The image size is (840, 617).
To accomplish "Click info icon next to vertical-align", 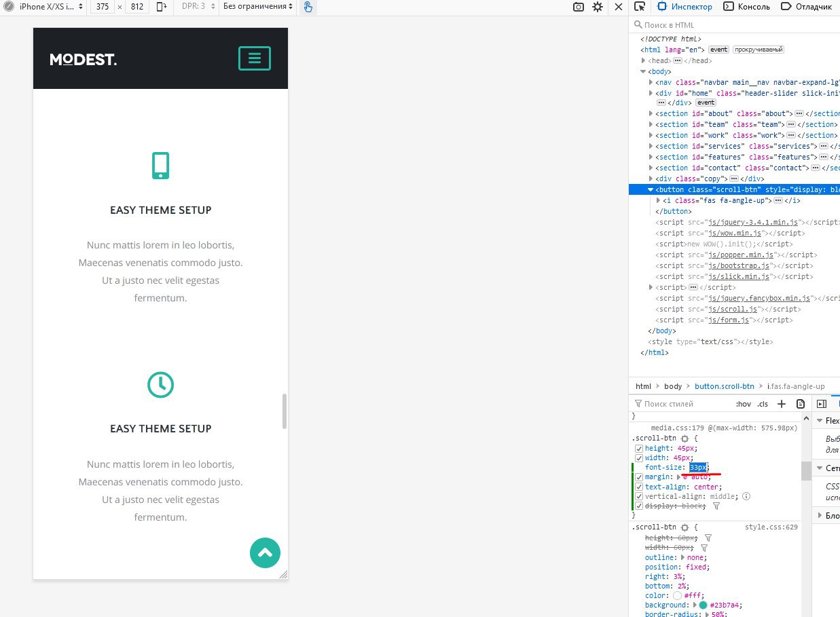I will click(746, 496).
